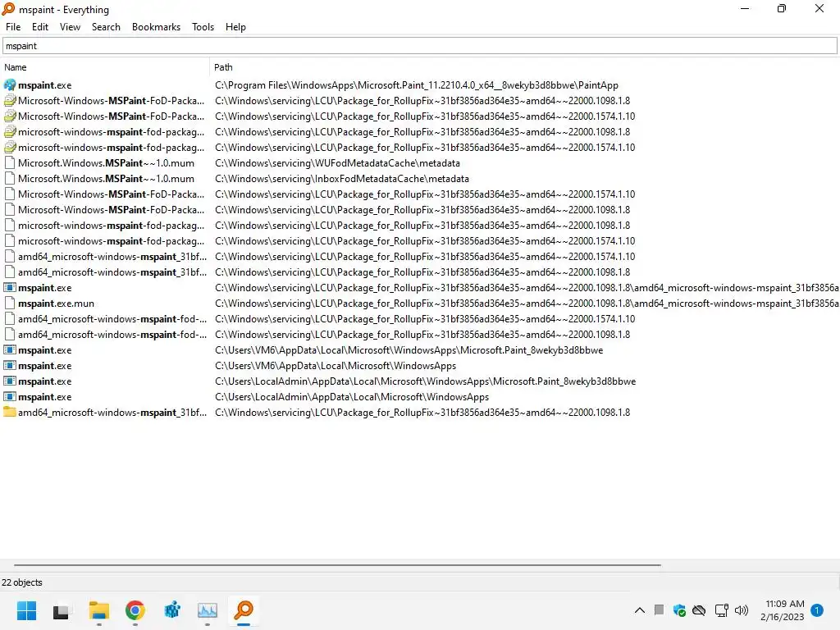Viewport: 840px width, 630px height.
Task: Click the path C:\Users\VM6\AppData\Local\Microsoft\WindowsApps
Action: (336, 365)
